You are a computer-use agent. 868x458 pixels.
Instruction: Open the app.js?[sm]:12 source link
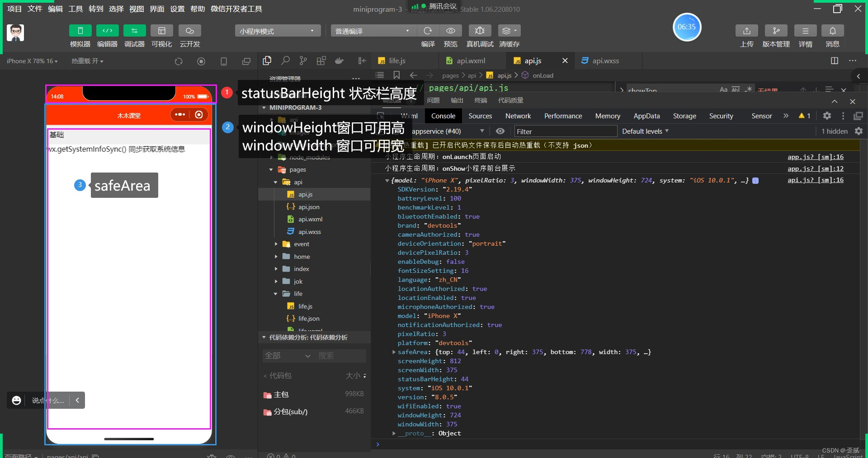[x=816, y=168]
